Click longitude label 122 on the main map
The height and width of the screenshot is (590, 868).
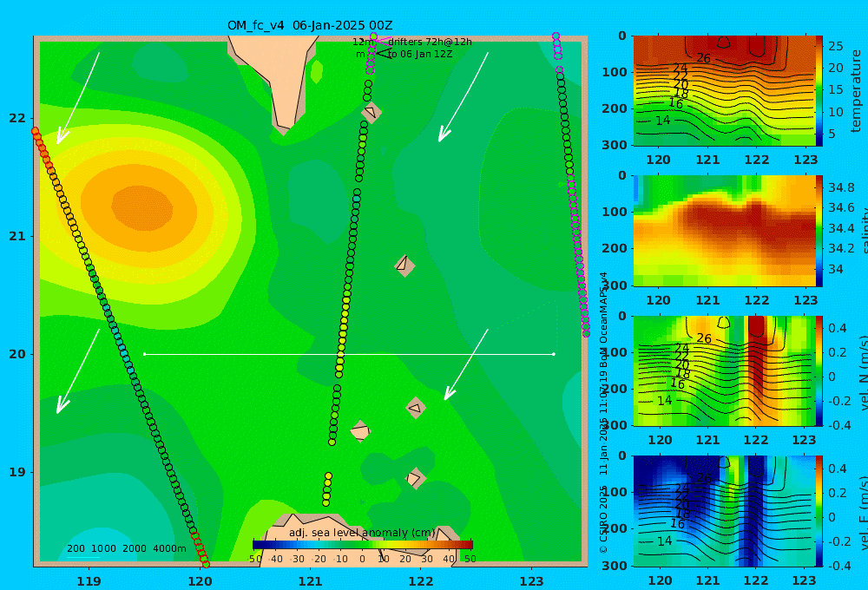coord(421,581)
